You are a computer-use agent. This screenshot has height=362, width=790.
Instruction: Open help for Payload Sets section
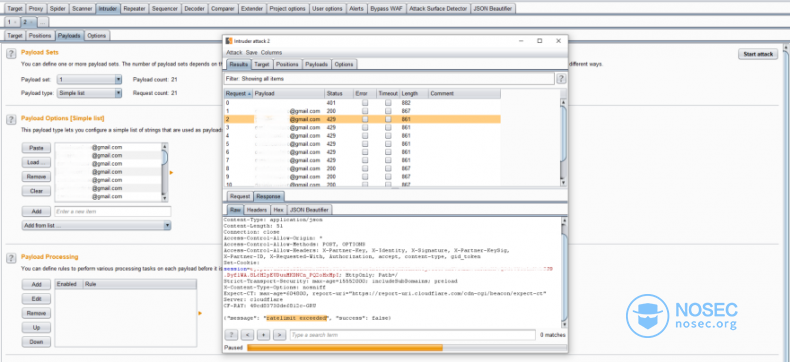(x=11, y=54)
